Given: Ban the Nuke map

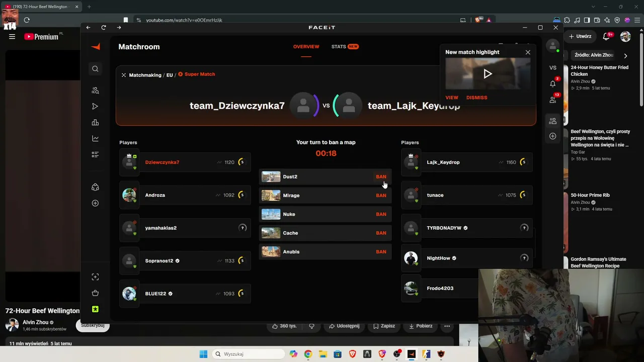Looking at the screenshot, I should click(x=381, y=214).
